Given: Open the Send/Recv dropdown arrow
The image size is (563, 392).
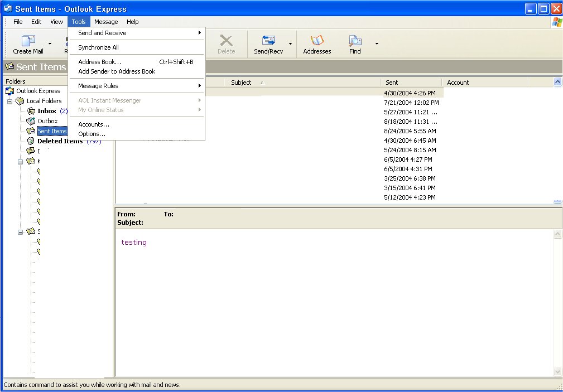Looking at the screenshot, I should 290,44.
